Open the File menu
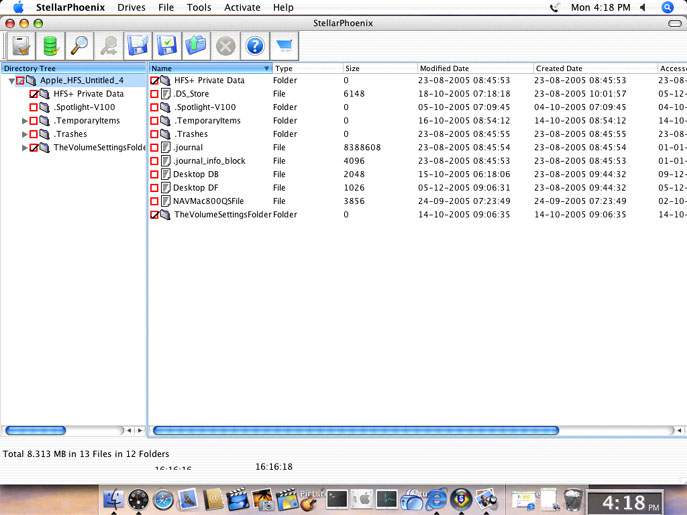 coord(166,7)
